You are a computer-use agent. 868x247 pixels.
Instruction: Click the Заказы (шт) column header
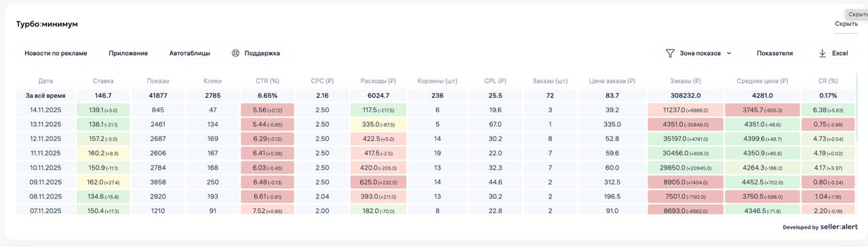pos(550,81)
